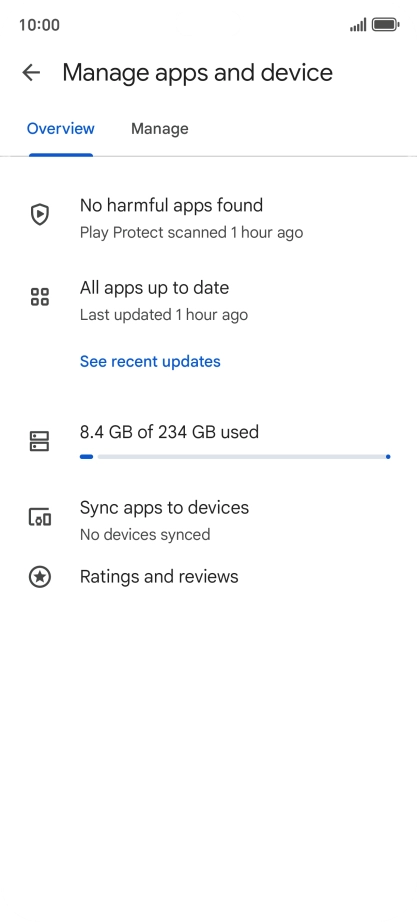Click the apps grid icon
The height and width of the screenshot is (922, 417).
point(39,297)
